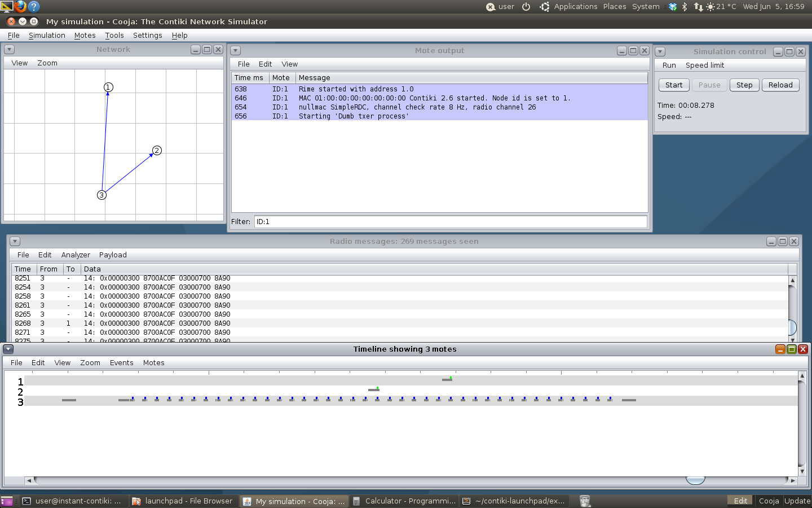This screenshot has height=508, width=812.
Task: Click the Dropbox tray icon
Action: [672, 7]
